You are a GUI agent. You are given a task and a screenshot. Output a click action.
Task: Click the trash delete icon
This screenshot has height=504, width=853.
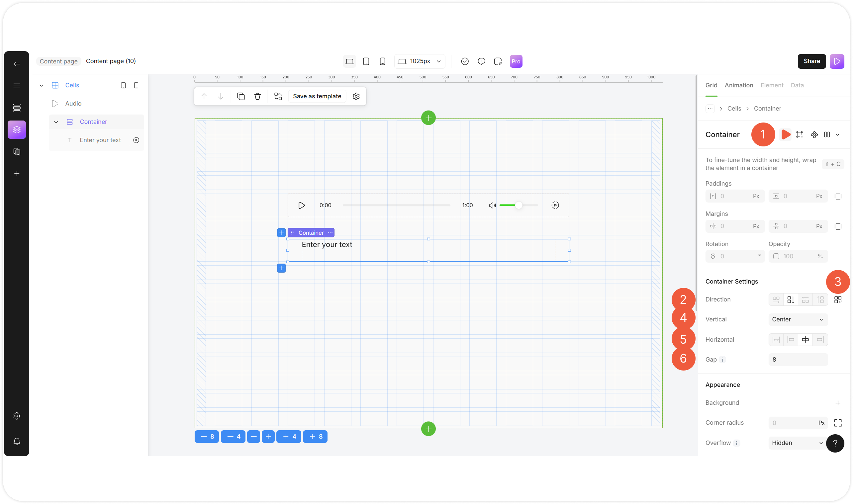(257, 97)
